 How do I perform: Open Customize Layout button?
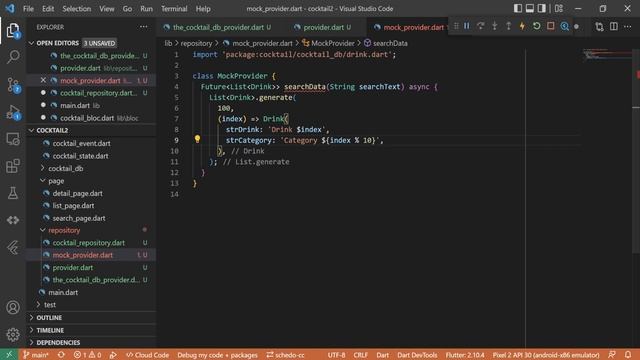click(x=559, y=9)
